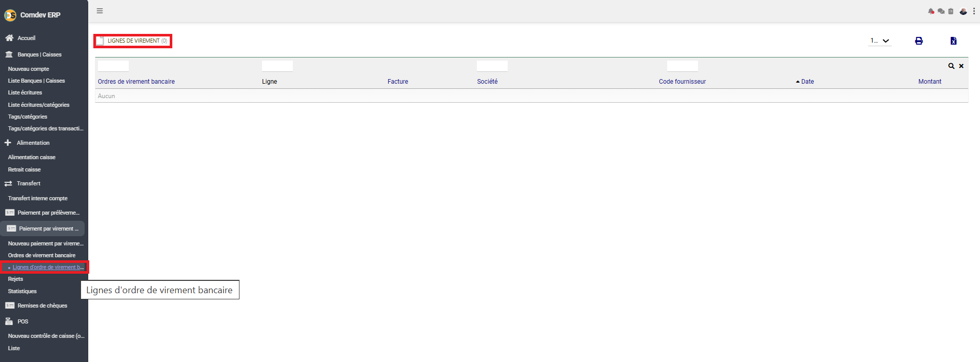
Task: Export the list to Excel file
Action: click(953, 41)
